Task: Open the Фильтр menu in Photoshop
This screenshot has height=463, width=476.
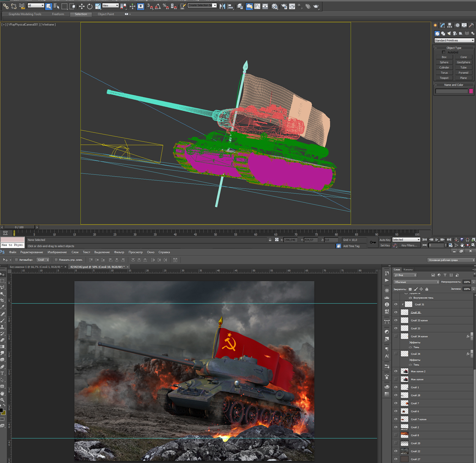Action: [x=119, y=252]
